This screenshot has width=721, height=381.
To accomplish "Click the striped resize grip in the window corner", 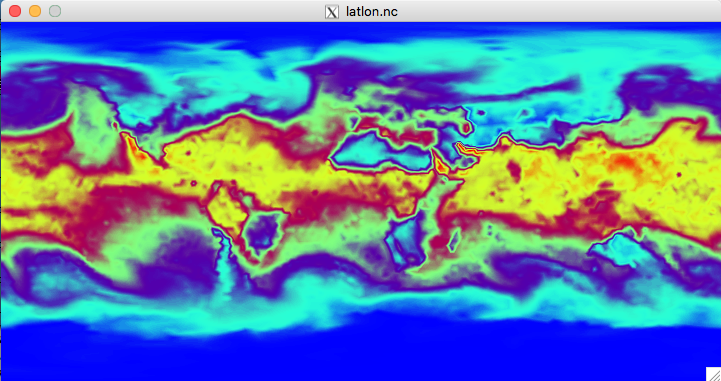I will (713, 374).
